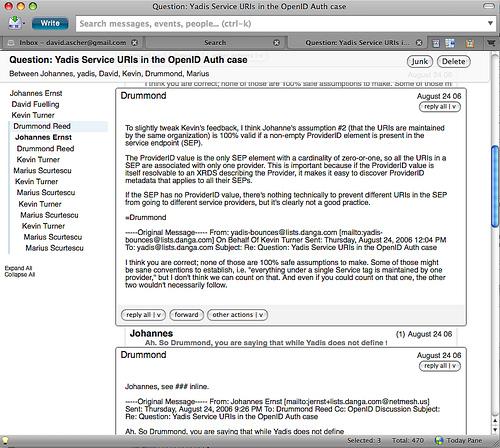Select bold Johannes Ernst thread entry

43,137
